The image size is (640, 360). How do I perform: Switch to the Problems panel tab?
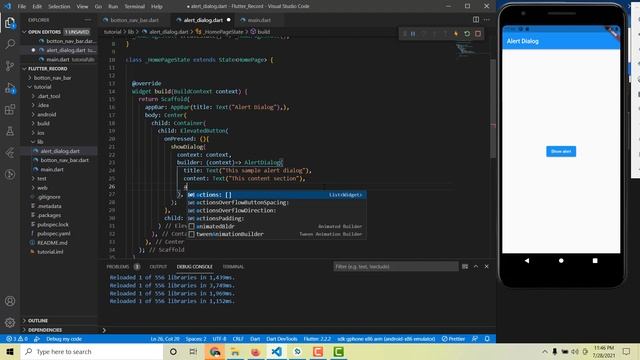pos(118,267)
